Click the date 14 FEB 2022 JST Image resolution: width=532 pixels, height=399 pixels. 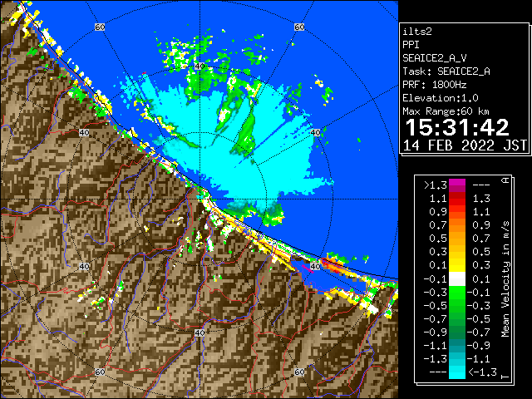pos(465,145)
